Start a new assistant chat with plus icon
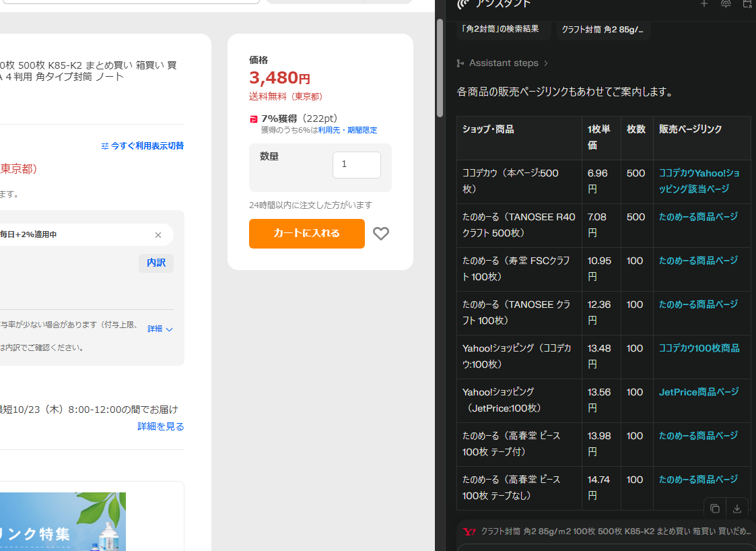 click(704, 4)
